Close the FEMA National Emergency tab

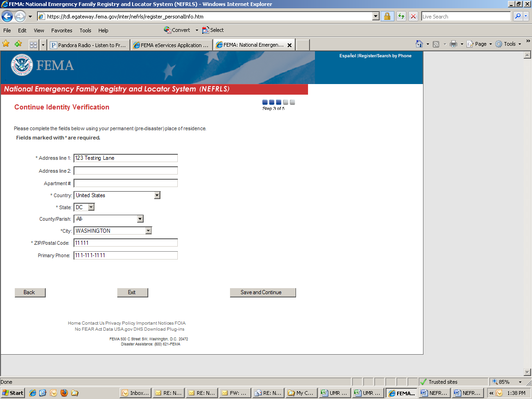[290, 45]
